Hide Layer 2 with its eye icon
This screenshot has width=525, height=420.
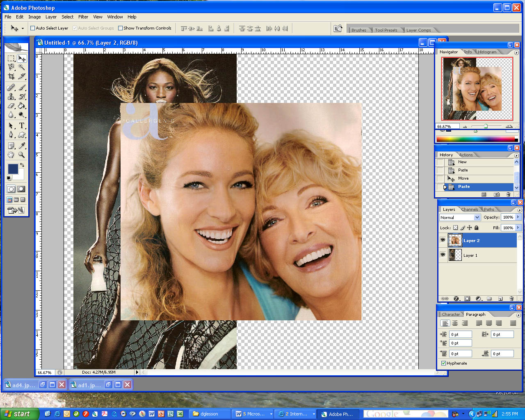click(x=443, y=240)
